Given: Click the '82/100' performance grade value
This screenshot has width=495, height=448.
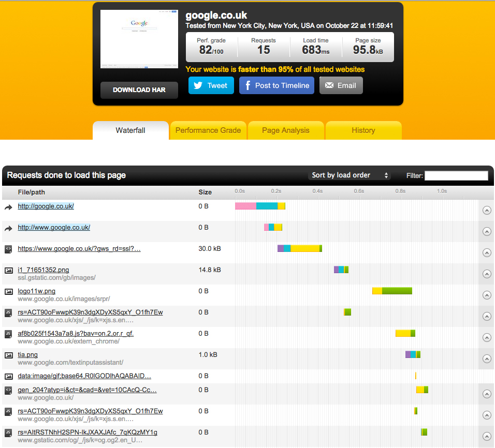Looking at the screenshot, I should 211,50.
